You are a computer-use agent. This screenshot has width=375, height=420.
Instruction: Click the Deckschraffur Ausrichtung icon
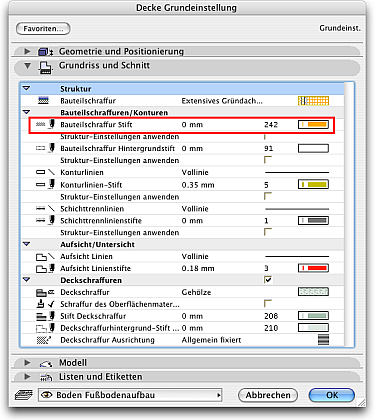pos(43,340)
